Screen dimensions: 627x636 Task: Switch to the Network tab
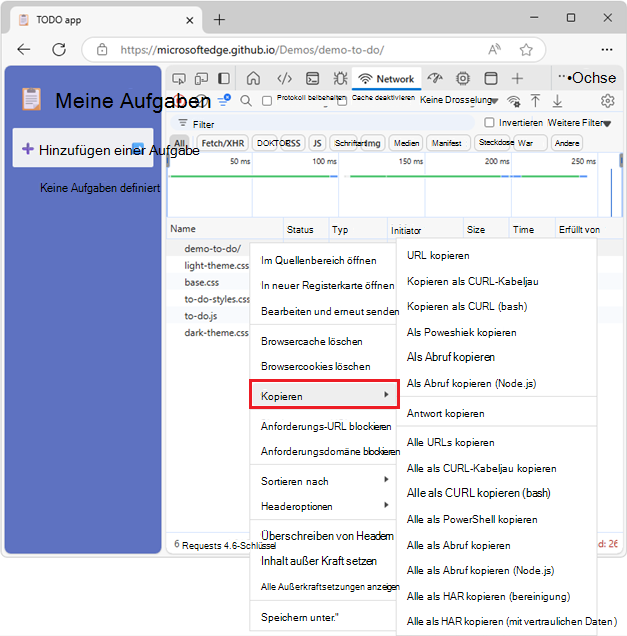[387, 79]
